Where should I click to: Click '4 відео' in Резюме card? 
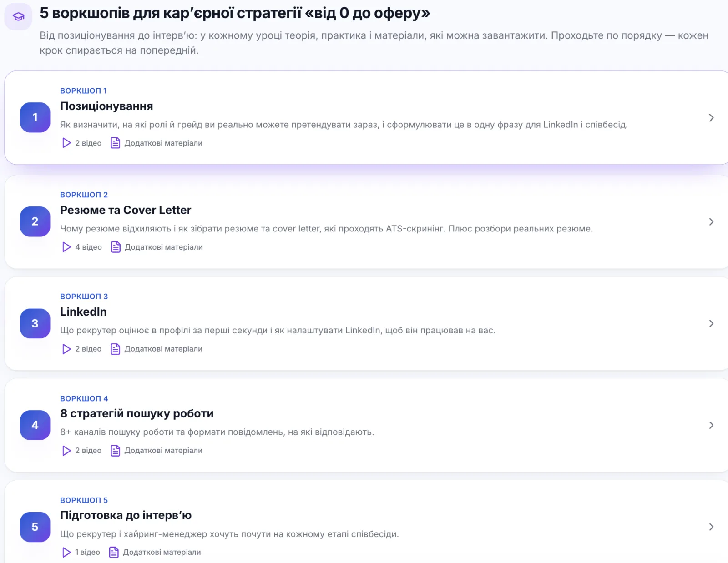pyautogui.click(x=88, y=247)
